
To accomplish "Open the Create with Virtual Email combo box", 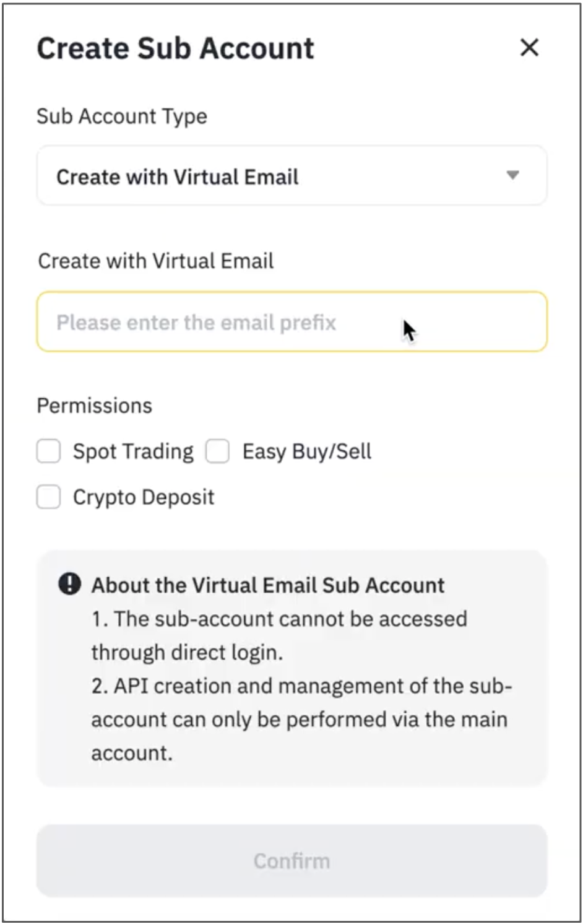I will 291,176.
